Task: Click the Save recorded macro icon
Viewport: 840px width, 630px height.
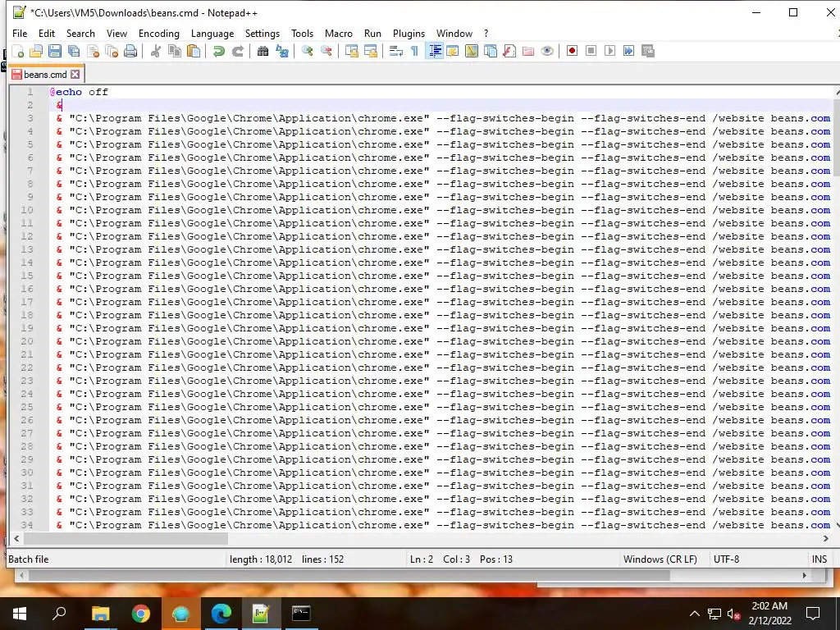Action: click(x=648, y=51)
